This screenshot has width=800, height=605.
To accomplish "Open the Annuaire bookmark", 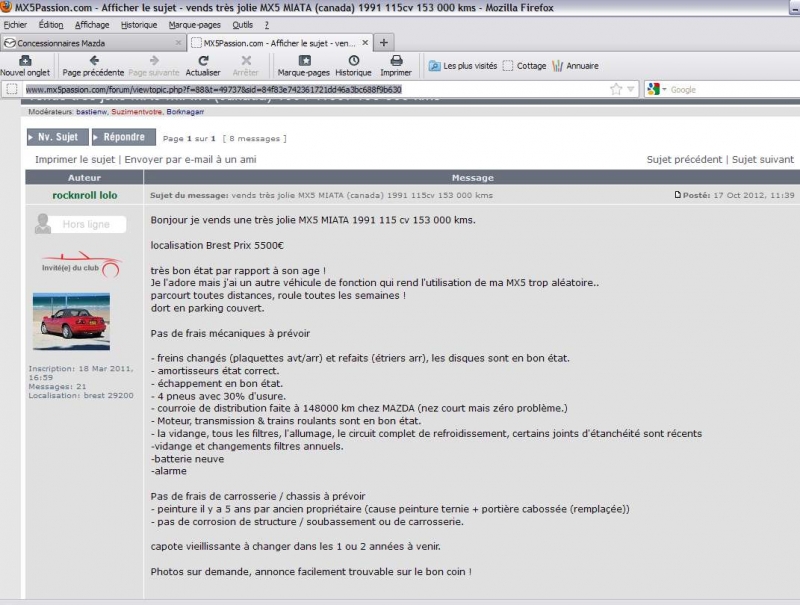I will [x=576, y=66].
